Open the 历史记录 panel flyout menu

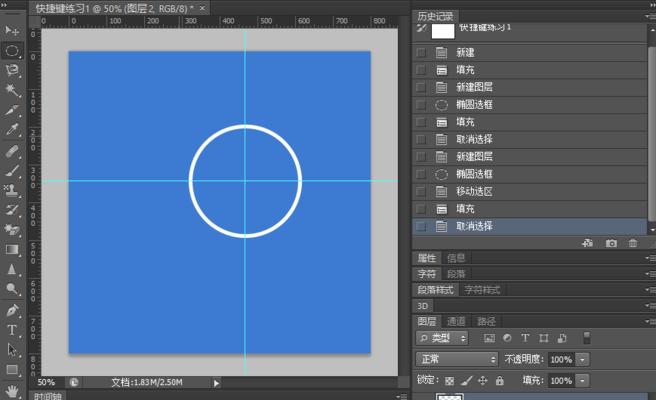(x=650, y=16)
